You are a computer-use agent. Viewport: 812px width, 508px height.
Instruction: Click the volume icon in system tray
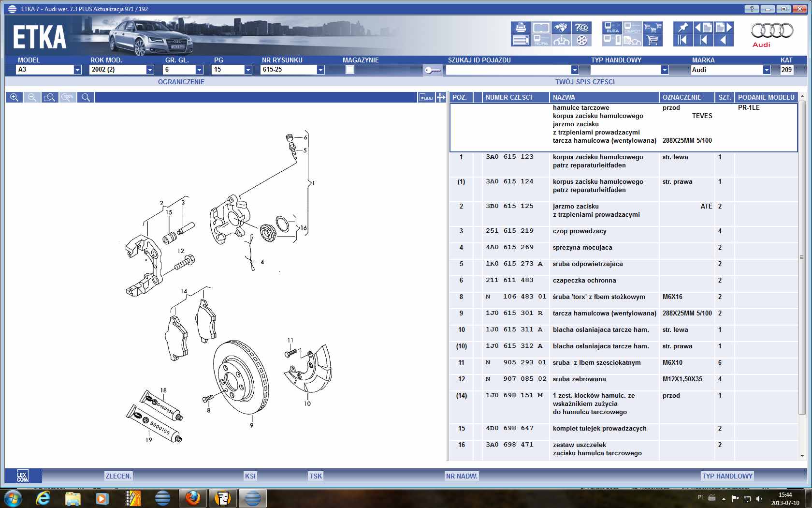pos(759,498)
